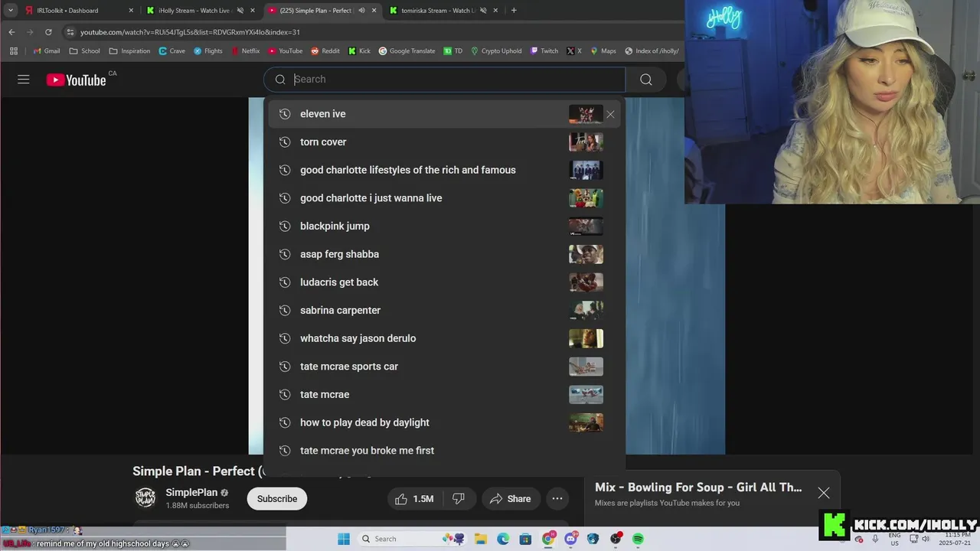This screenshot has height=551, width=980.
Task: Open the Google Translate bookmark
Action: 407,51
